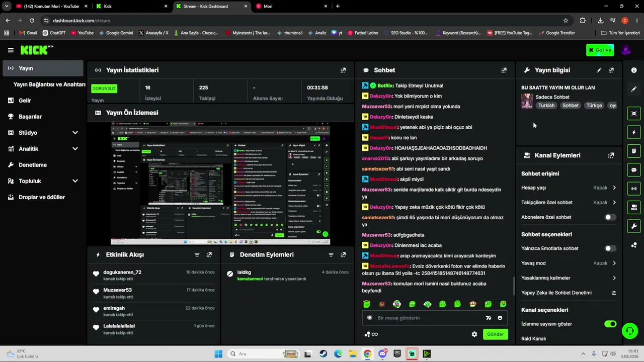Select Yayın in the sidebar
The image size is (644, 362).
pyautogui.click(x=43, y=68)
